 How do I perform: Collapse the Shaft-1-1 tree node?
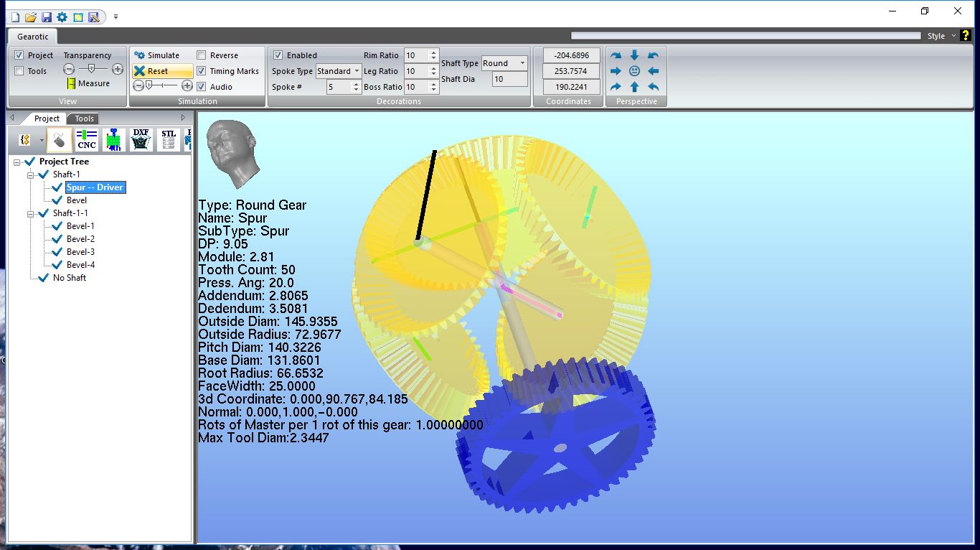[x=32, y=213]
